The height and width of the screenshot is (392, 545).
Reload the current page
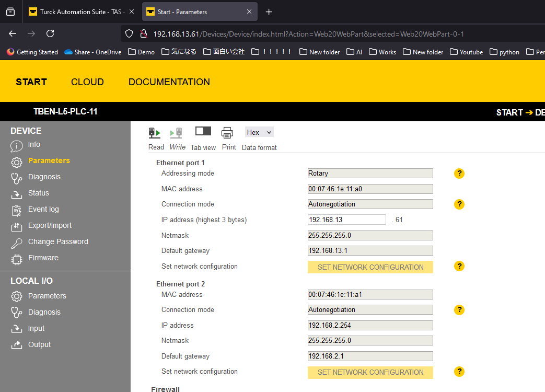tap(50, 33)
